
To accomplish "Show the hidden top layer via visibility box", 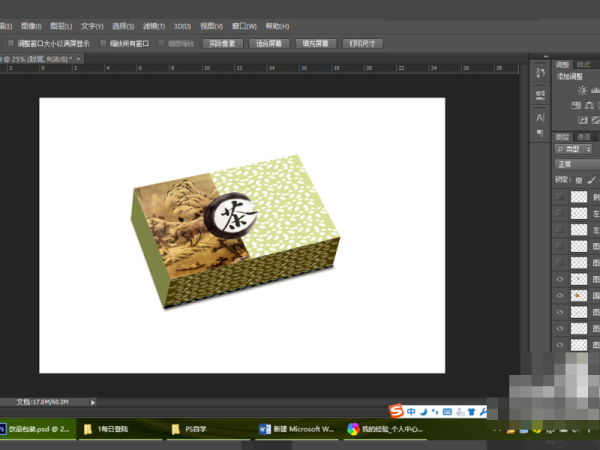I will (559, 197).
